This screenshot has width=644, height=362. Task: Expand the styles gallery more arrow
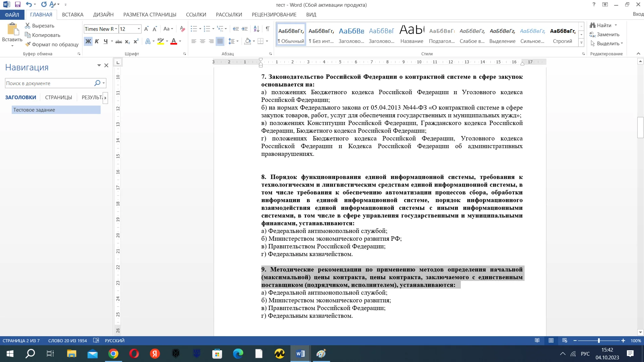tap(582, 43)
